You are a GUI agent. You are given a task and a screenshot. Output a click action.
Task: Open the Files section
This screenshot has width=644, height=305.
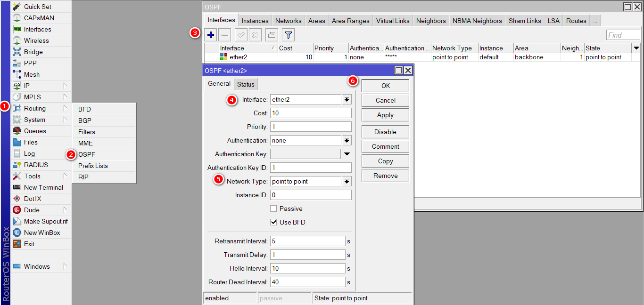click(x=31, y=142)
